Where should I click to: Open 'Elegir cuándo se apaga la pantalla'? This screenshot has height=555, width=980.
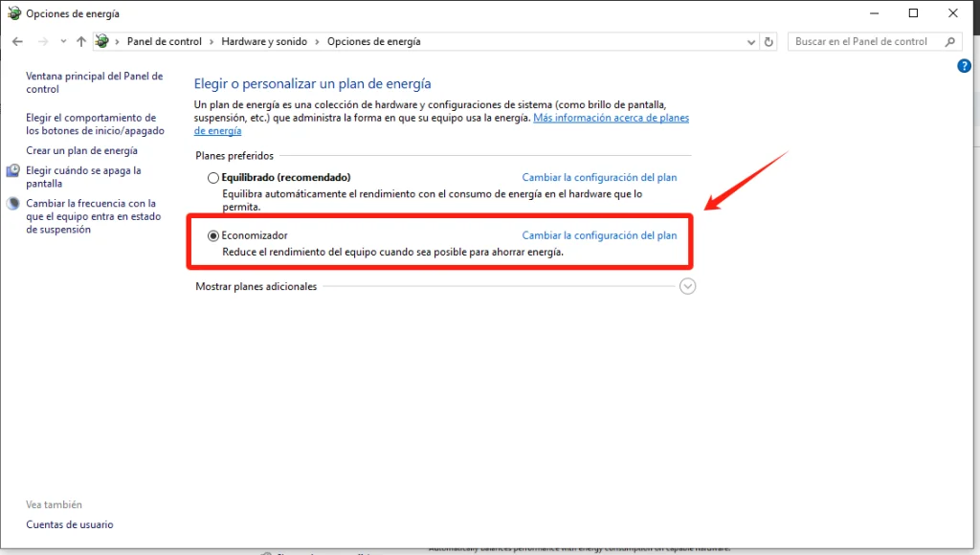(x=83, y=177)
